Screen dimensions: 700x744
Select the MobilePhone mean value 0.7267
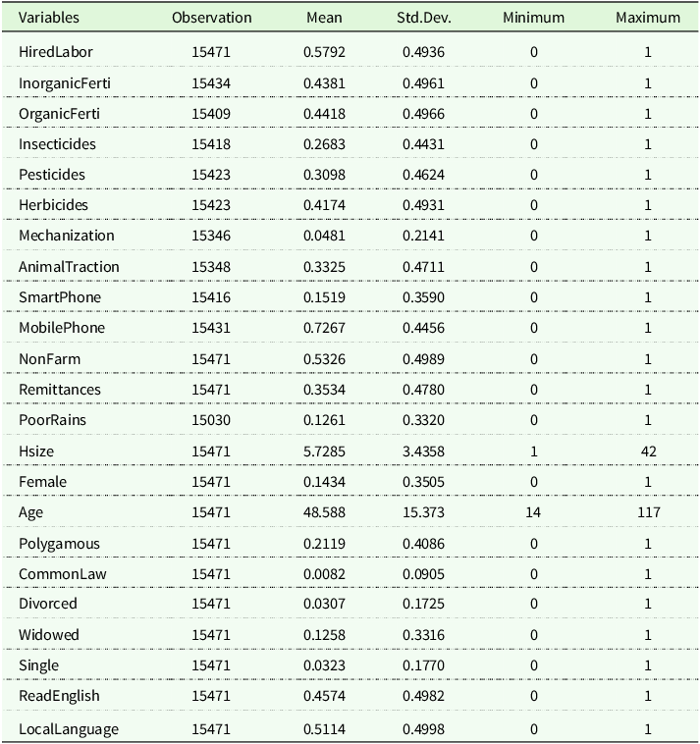[x=324, y=328]
